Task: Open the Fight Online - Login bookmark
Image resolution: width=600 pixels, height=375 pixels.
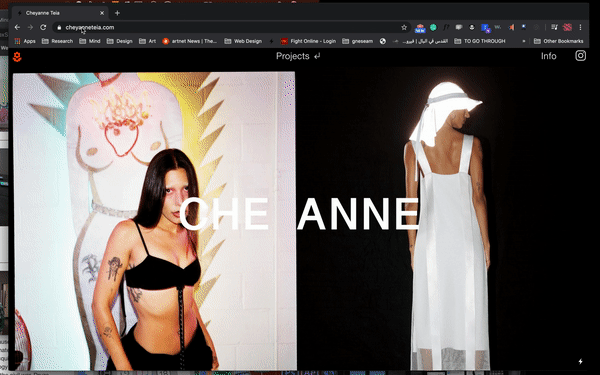Action: (308, 41)
